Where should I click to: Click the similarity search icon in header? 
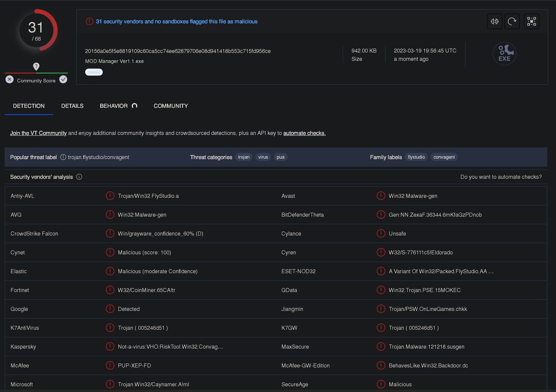[x=495, y=21]
